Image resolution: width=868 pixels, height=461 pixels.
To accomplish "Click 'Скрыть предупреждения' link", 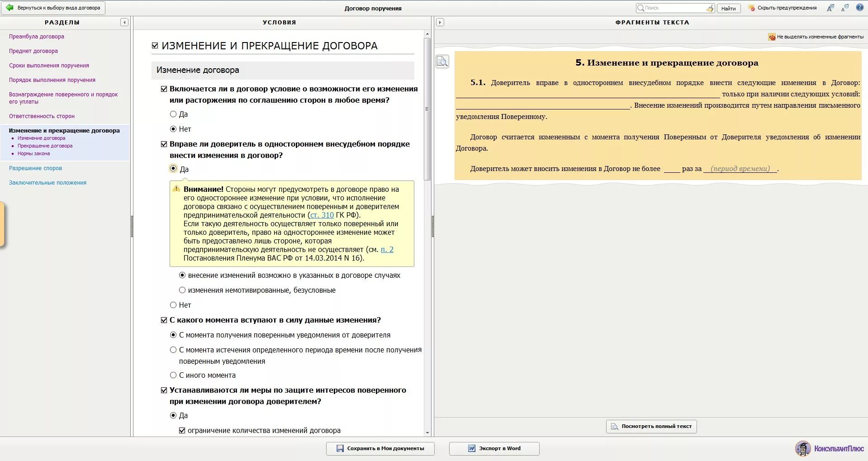I will [787, 8].
